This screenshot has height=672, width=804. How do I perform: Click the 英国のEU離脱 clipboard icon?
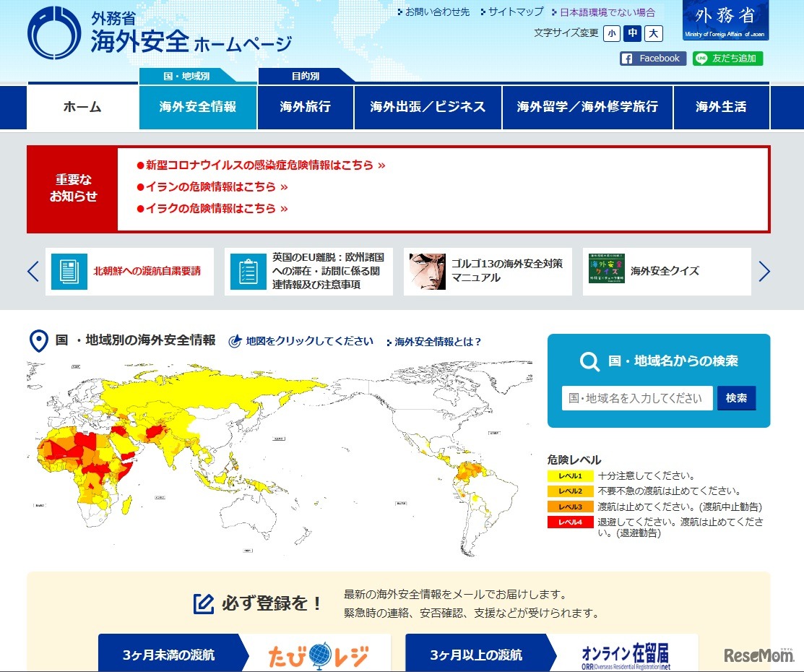tap(248, 272)
